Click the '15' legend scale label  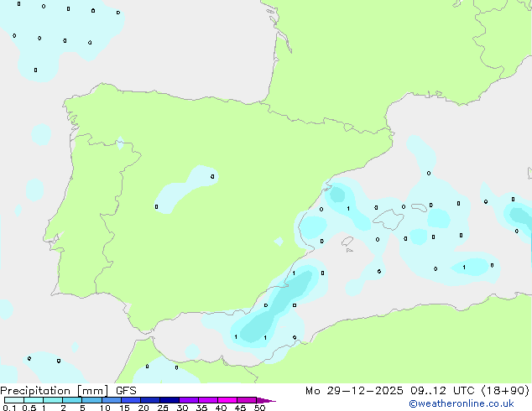click(124, 408)
